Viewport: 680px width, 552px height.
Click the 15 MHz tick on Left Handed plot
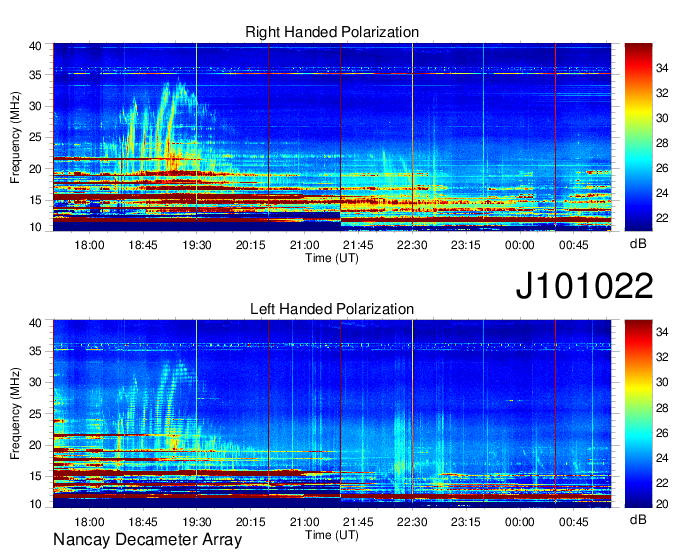pyautogui.click(x=36, y=476)
